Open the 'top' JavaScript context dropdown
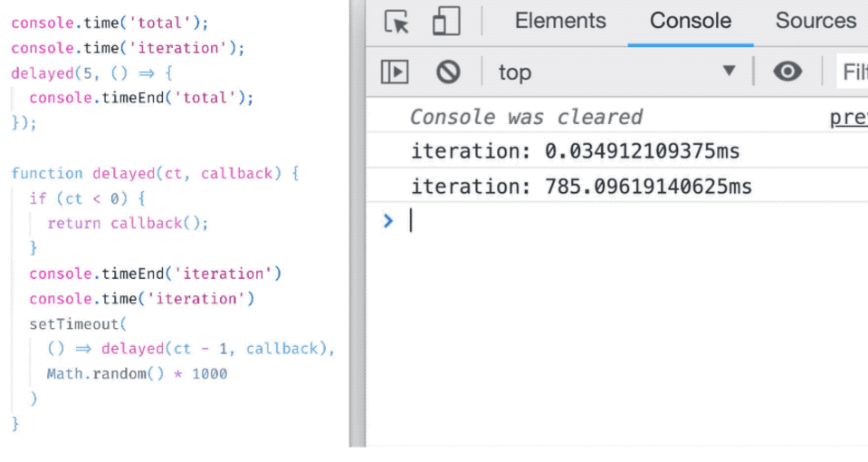Viewport: 868px width, 462px height. click(x=617, y=72)
